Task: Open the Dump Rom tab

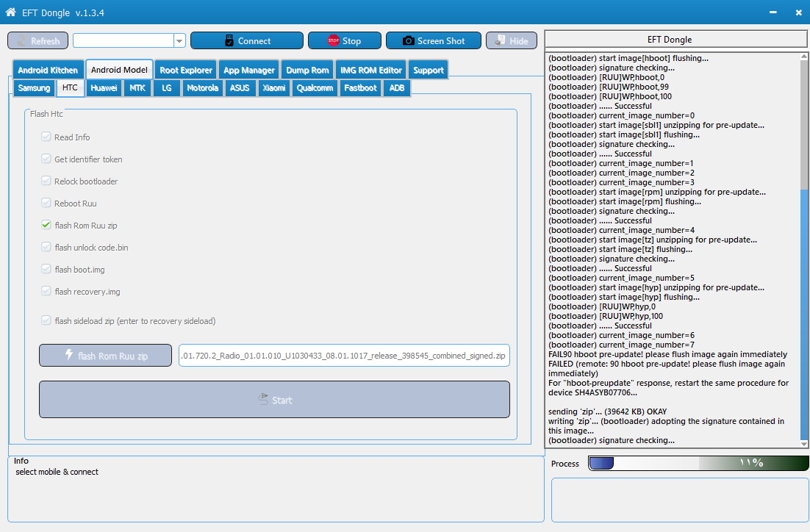Action: 307,71
